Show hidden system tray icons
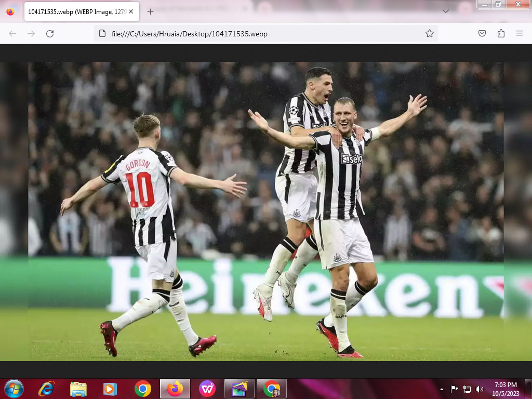532x399 pixels. coord(442,389)
